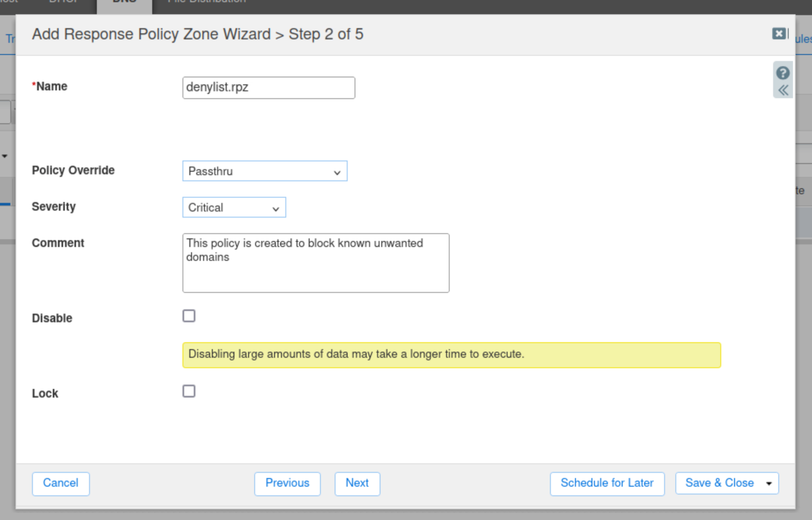812x520 pixels.
Task: Select the DNS tab behind the wizard
Action: coord(124,3)
